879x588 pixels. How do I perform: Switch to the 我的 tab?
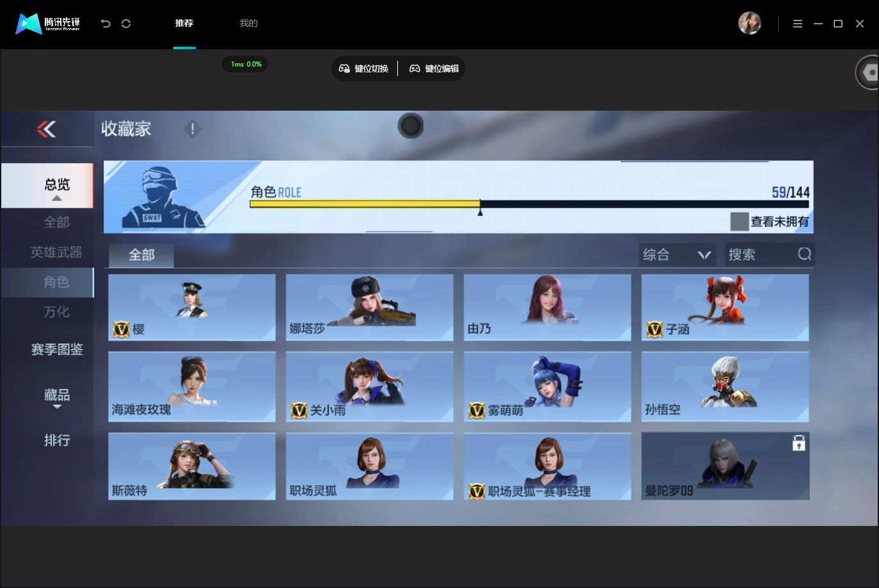coord(249,23)
